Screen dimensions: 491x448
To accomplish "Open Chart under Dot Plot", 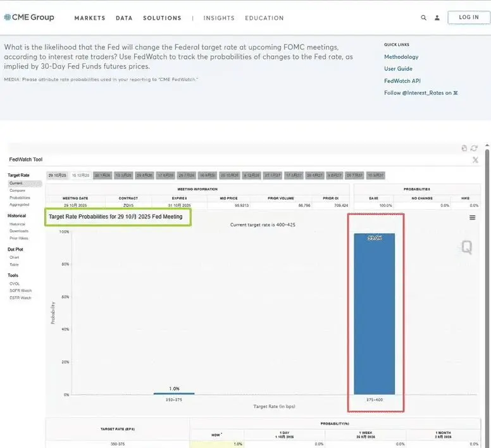I will [14, 258].
